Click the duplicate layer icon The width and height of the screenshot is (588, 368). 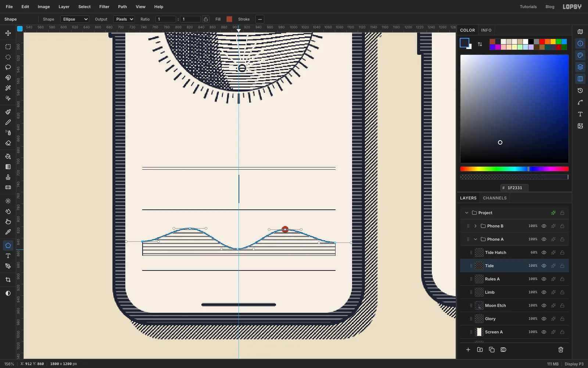492,350
